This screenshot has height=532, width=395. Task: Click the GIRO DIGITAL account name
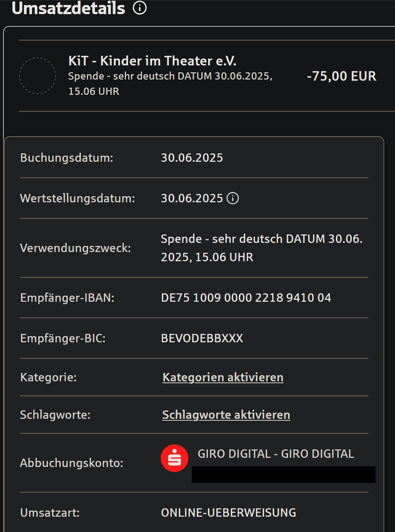(276, 454)
